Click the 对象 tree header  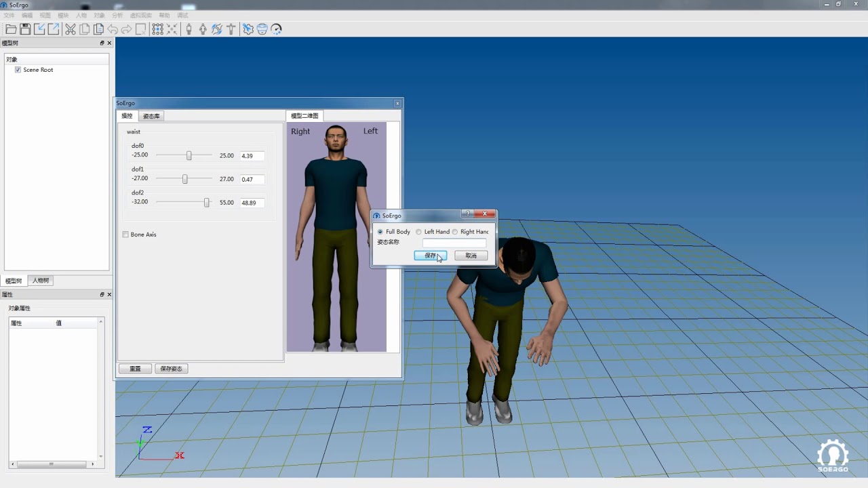coord(57,60)
